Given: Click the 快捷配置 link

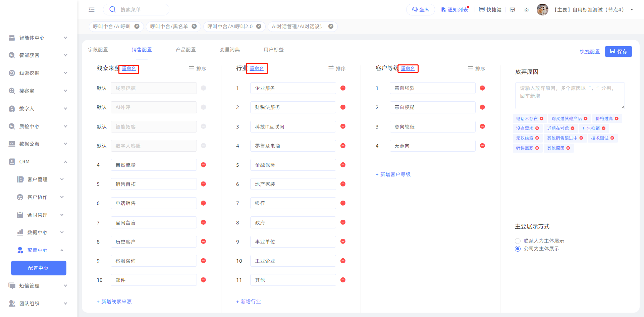Looking at the screenshot, I should pyautogui.click(x=590, y=52).
